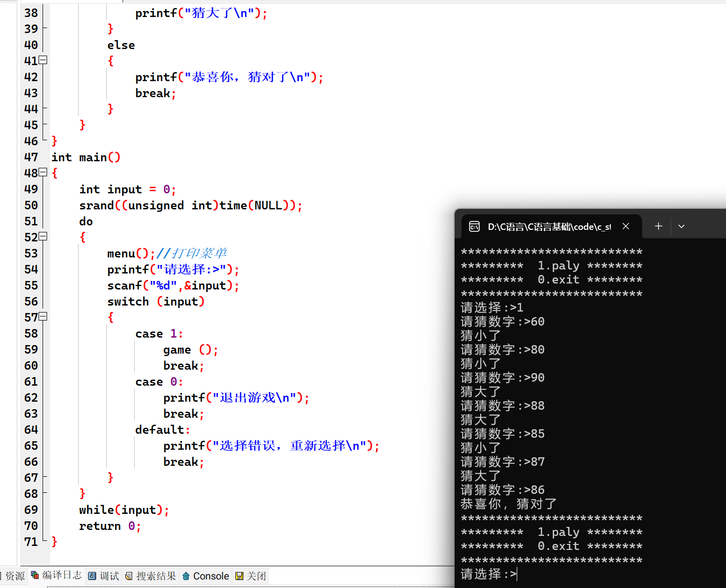Screen dimensions: 726x588
Task: Close the terminal tab with its X
Action: point(626,226)
